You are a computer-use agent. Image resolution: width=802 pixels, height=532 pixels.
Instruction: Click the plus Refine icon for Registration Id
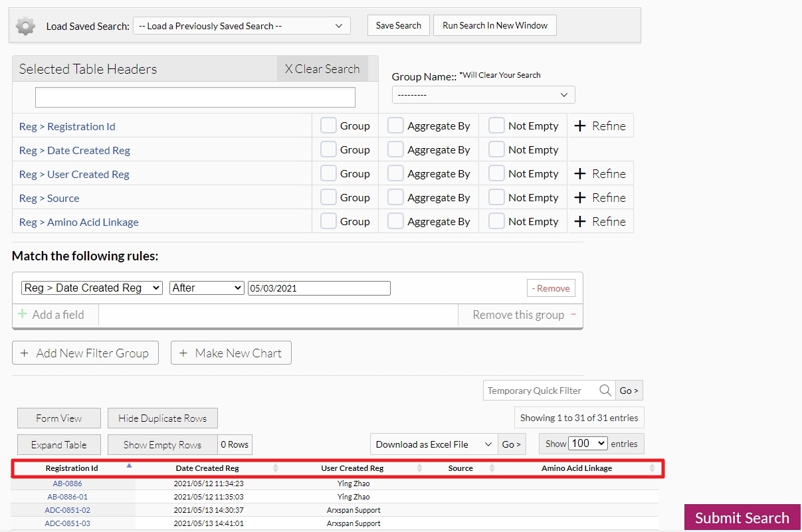pyautogui.click(x=580, y=126)
